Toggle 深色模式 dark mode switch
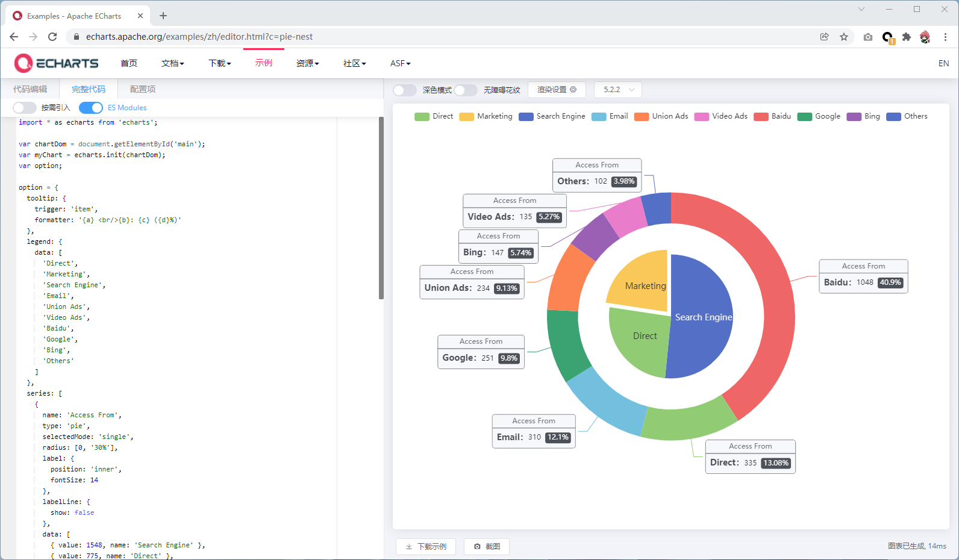The width and height of the screenshot is (959, 560). [405, 90]
